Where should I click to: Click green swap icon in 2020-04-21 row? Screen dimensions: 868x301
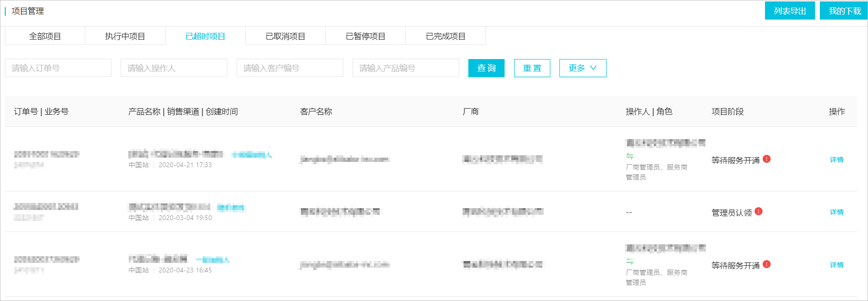630,156
